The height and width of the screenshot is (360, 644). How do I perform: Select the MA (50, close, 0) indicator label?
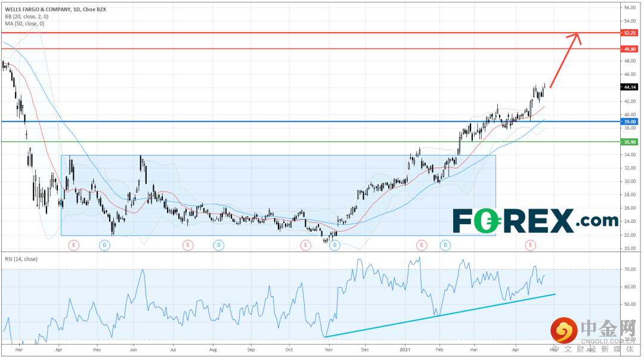(24, 23)
